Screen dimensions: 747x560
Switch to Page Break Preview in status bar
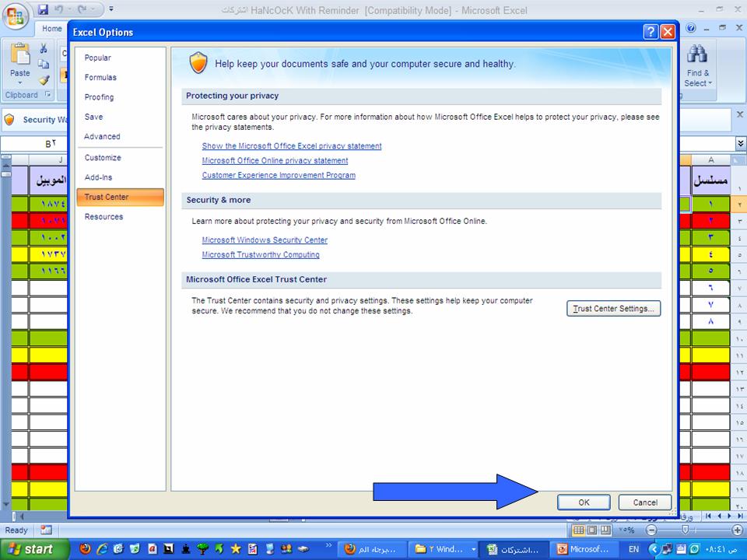pyautogui.click(x=605, y=530)
